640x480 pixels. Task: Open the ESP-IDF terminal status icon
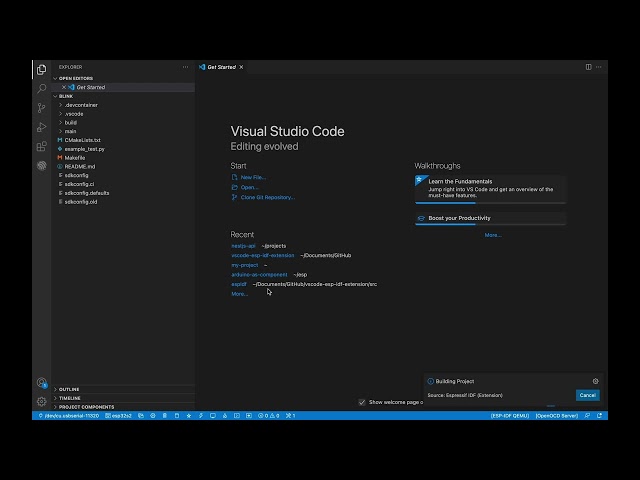237,416
